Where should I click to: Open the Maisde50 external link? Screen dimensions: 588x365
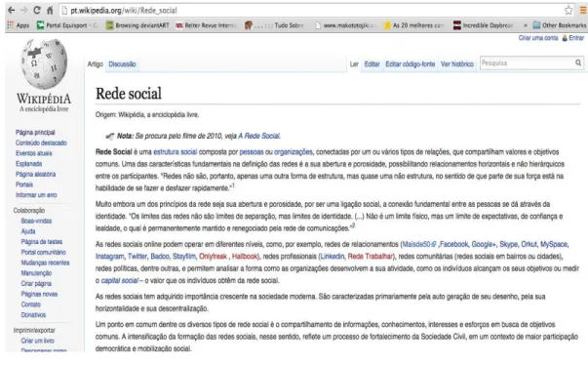click(419, 244)
